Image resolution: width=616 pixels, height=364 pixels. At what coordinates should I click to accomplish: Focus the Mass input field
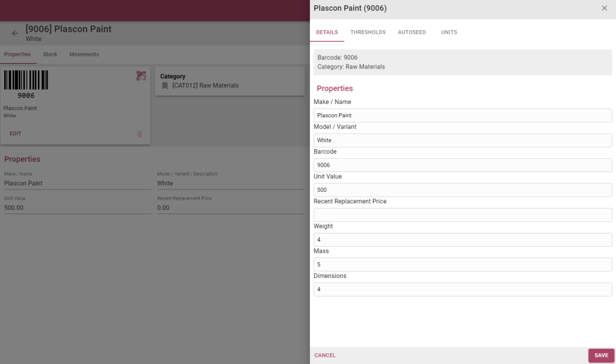[x=463, y=265]
